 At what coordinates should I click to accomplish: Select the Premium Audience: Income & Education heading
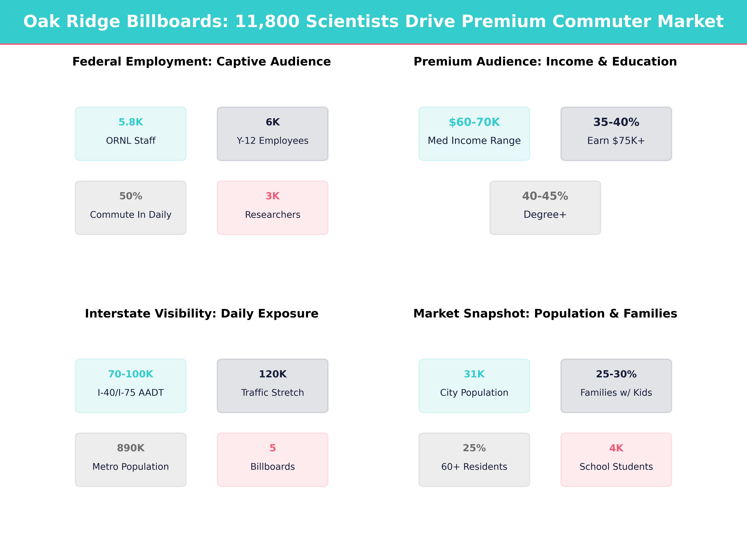click(545, 61)
